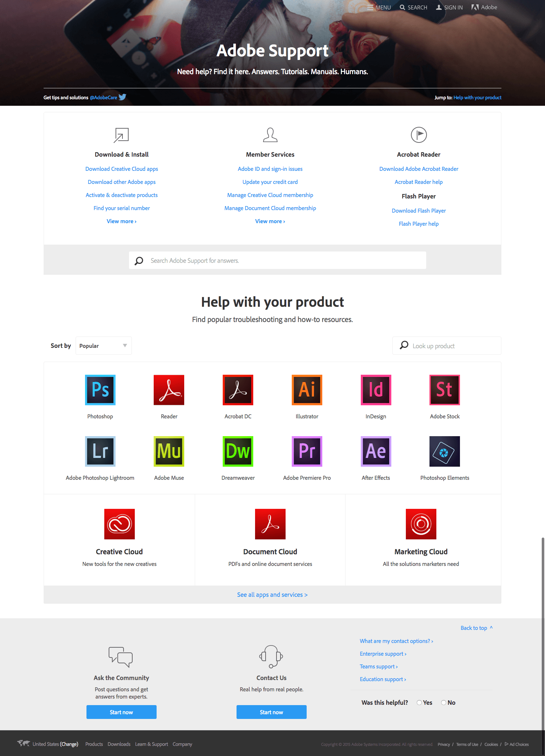545x756 pixels.
Task: Change the United States region
Action: [x=69, y=744]
